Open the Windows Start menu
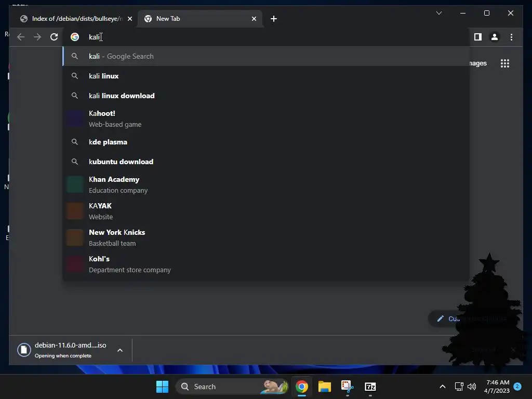 [162, 387]
